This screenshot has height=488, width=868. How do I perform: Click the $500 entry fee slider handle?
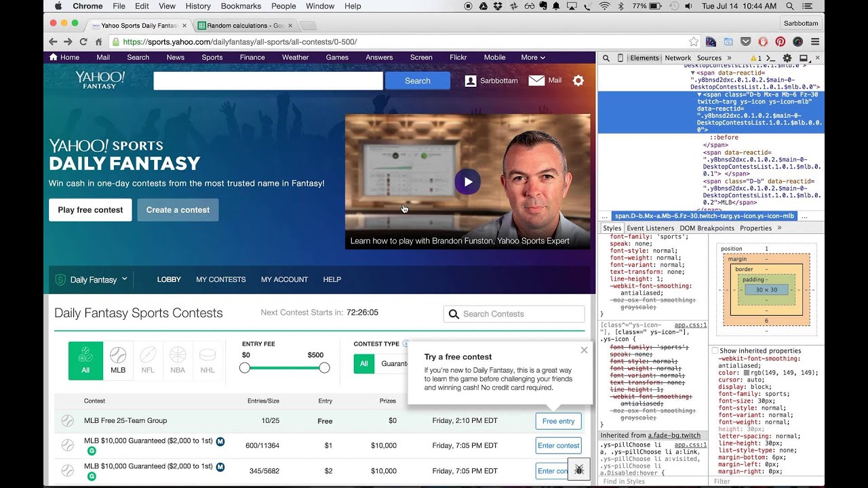click(324, 367)
